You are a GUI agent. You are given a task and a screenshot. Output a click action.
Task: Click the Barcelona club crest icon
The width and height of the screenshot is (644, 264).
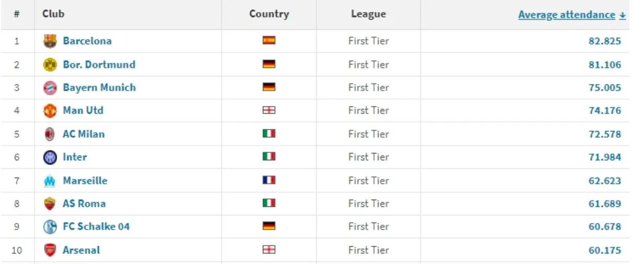[x=50, y=41]
